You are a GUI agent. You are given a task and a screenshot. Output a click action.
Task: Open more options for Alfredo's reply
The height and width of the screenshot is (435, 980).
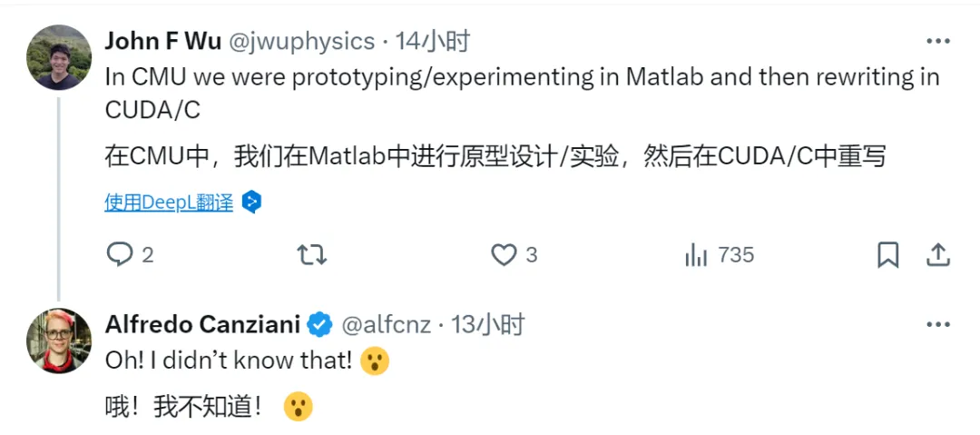pos(938,324)
